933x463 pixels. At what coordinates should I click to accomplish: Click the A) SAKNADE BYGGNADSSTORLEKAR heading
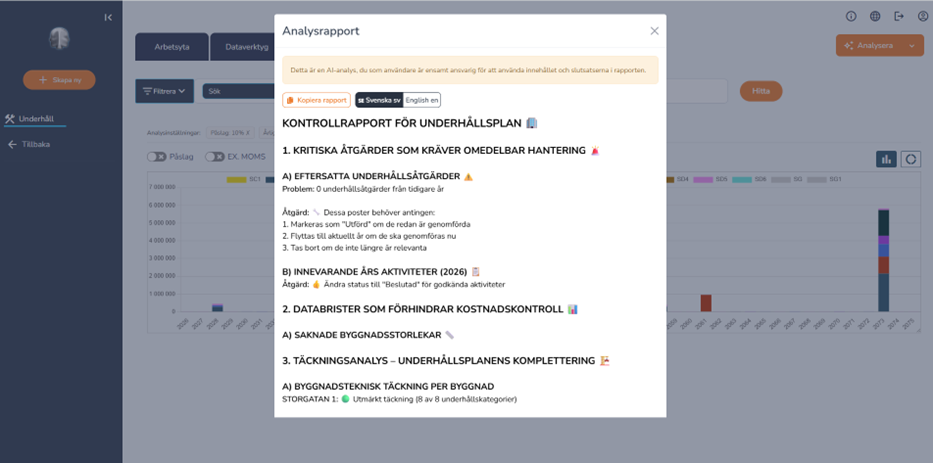click(x=368, y=335)
